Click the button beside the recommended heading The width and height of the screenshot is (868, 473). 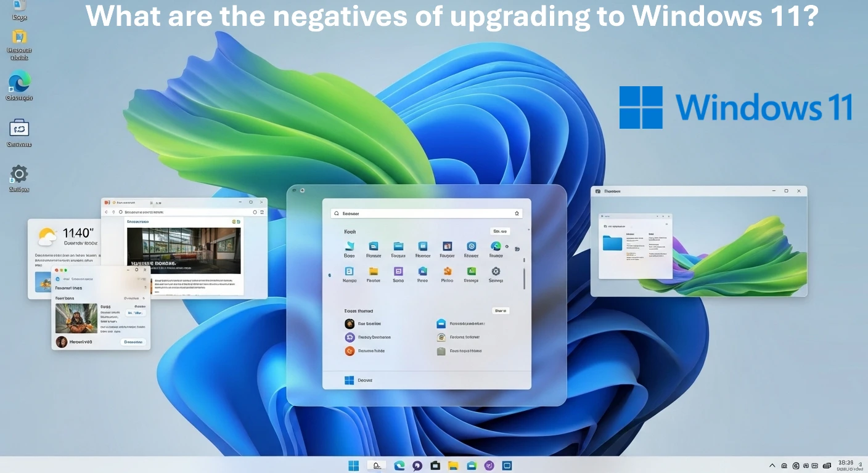[x=501, y=311]
